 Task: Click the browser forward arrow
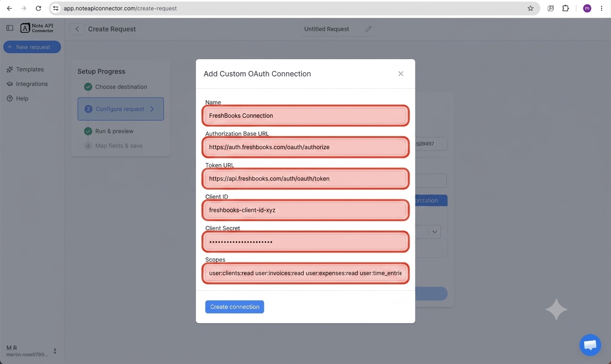point(24,8)
